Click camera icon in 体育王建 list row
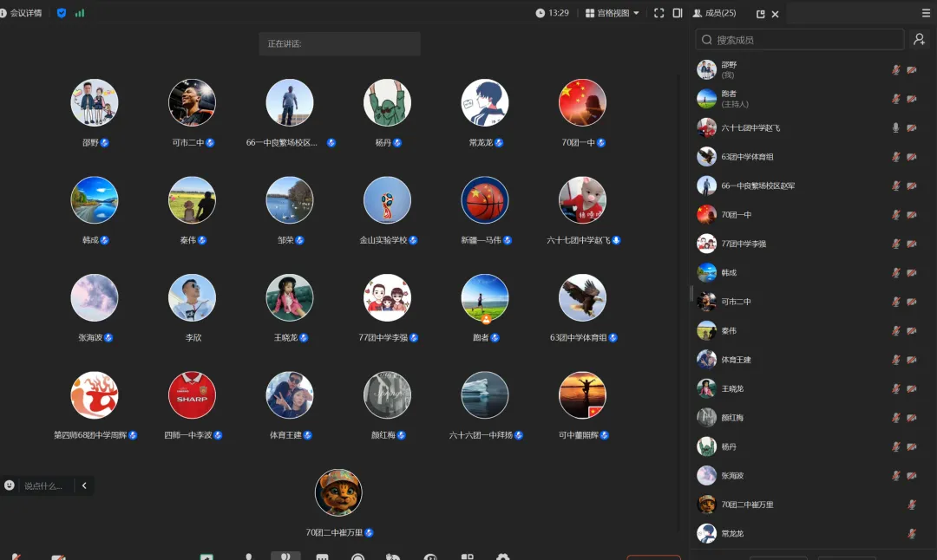 pos(911,360)
